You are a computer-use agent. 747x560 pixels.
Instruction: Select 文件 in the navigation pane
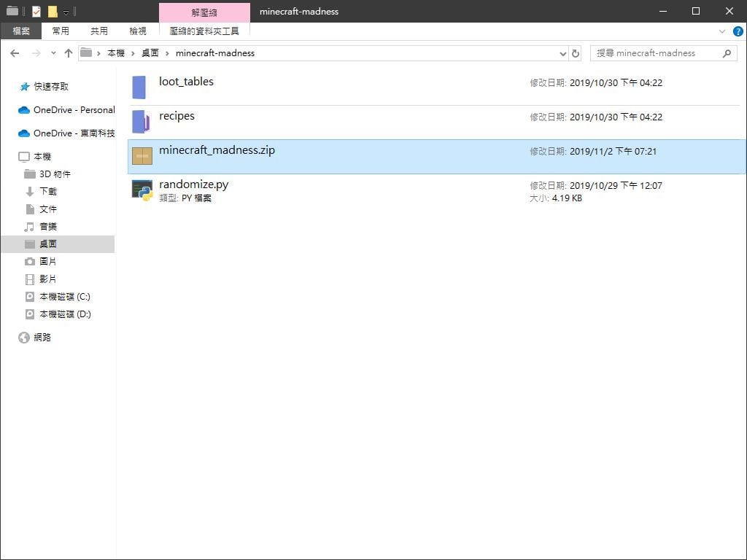point(48,209)
